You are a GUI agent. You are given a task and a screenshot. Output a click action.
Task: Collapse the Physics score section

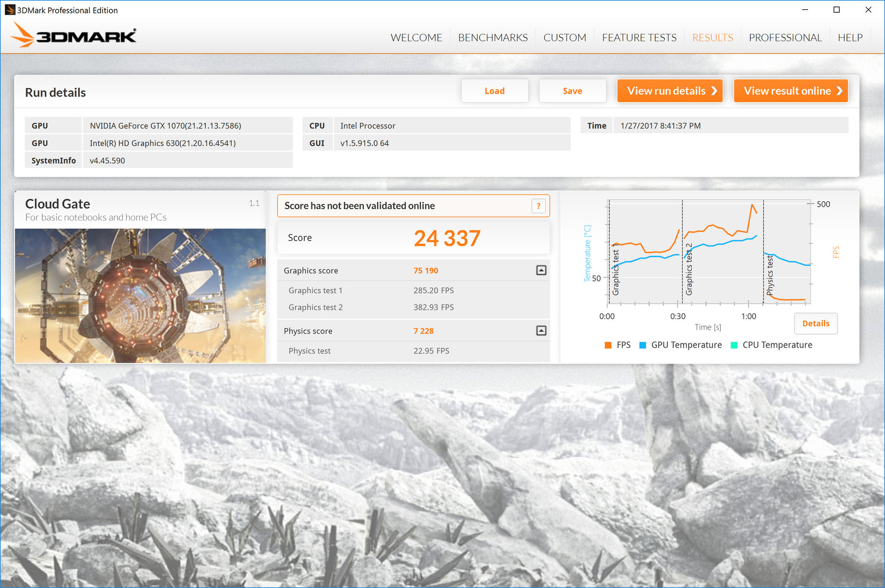pyautogui.click(x=541, y=331)
